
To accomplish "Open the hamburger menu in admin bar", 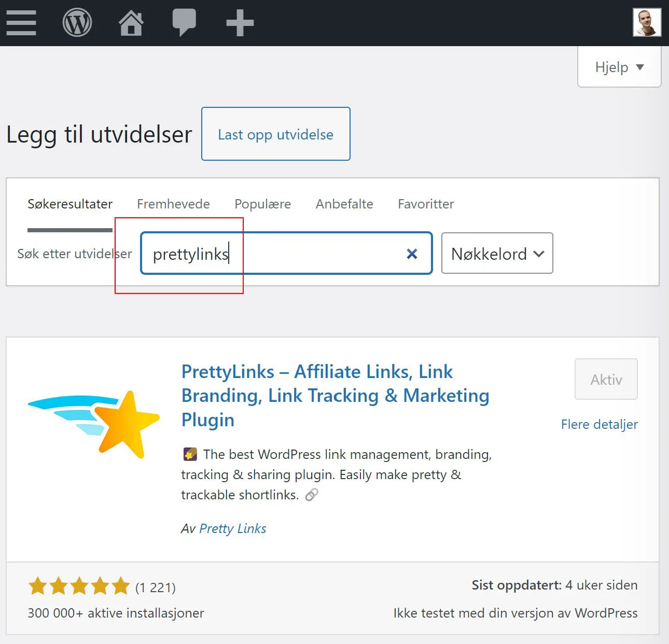I will [21, 23].
